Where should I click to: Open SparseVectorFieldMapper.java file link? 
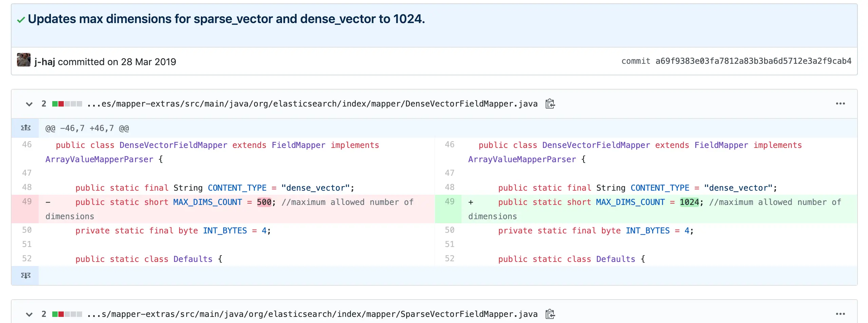point(312,314)
